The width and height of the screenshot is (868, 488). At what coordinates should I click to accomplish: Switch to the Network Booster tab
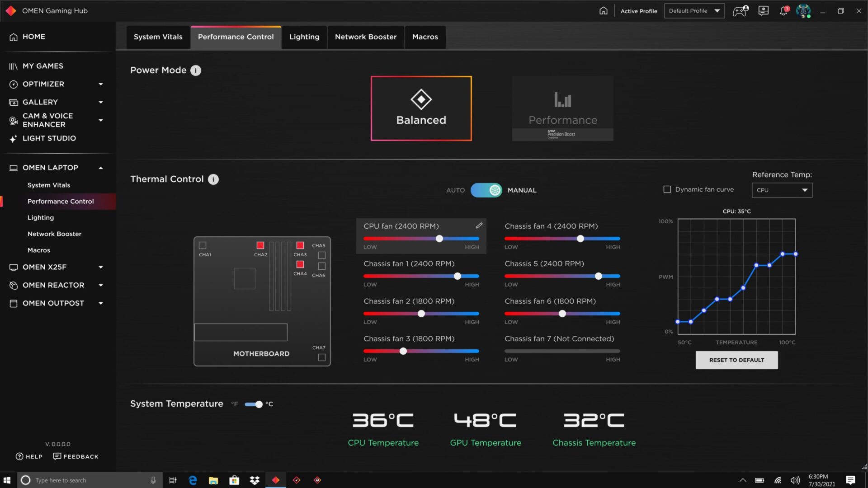[366, 37]
